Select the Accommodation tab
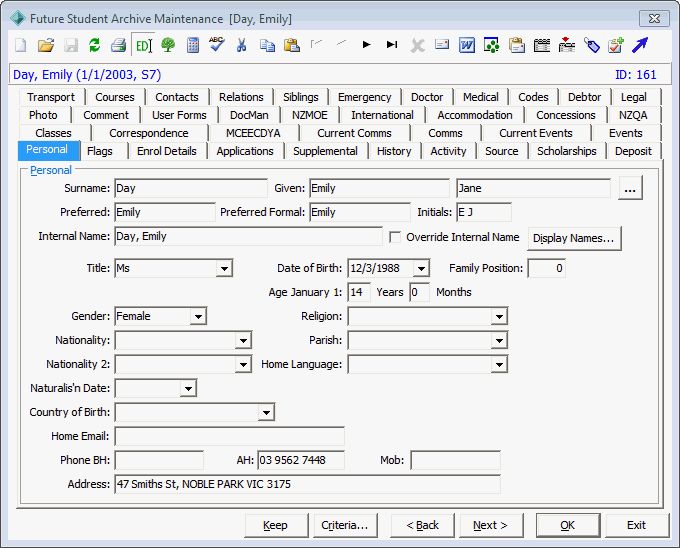This screenshot has height=548, width=680. (x=475, y=115)
